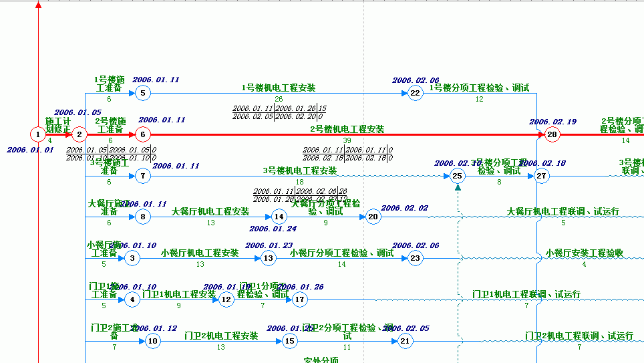
Task: Select node 27 circle
Action: coord(541,176)
